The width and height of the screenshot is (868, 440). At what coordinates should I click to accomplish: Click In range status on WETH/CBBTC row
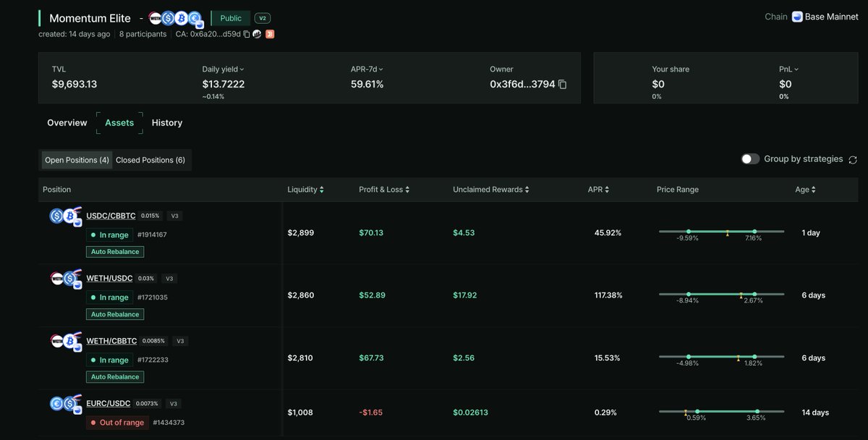109,360
